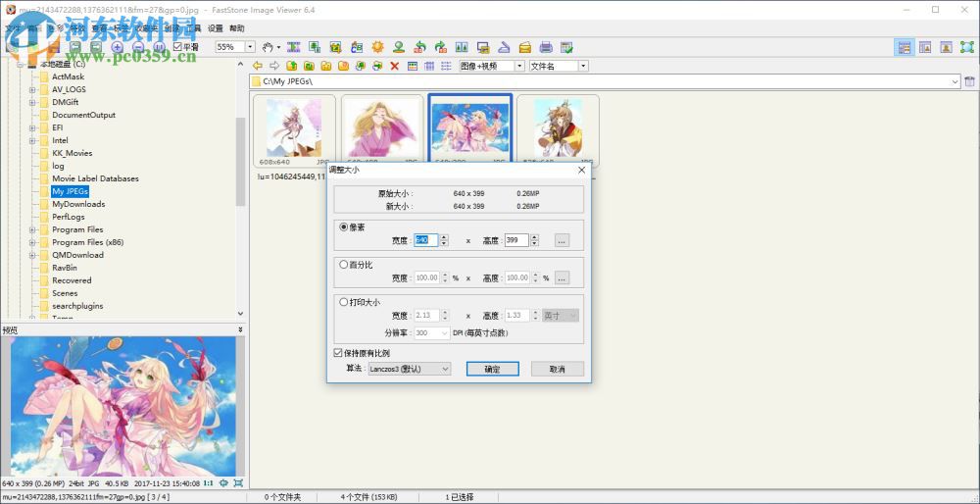Decrease pixel height with down spinner
The image size is (980, 504).
pyautogui.click(x=534, y=243)
